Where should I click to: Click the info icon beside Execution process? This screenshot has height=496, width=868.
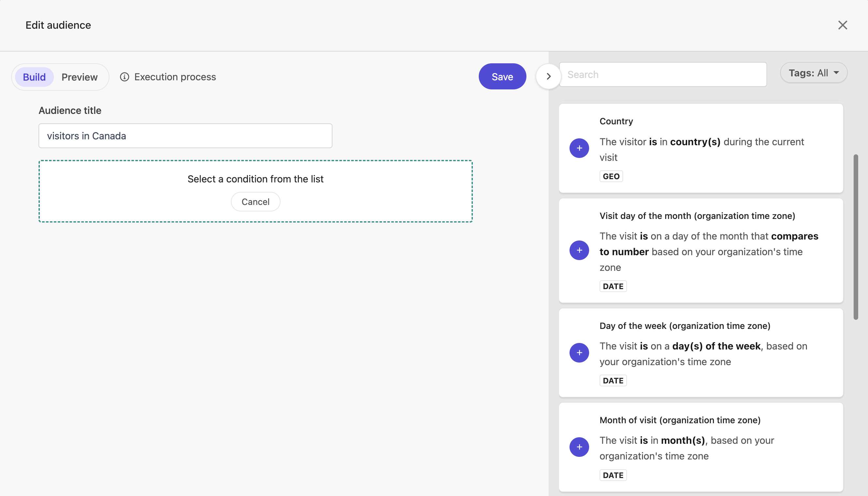pos(125,77)
